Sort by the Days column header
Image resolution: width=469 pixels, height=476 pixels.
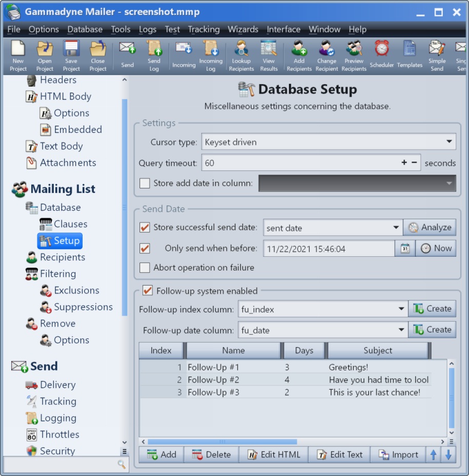(x=304, y=350)
